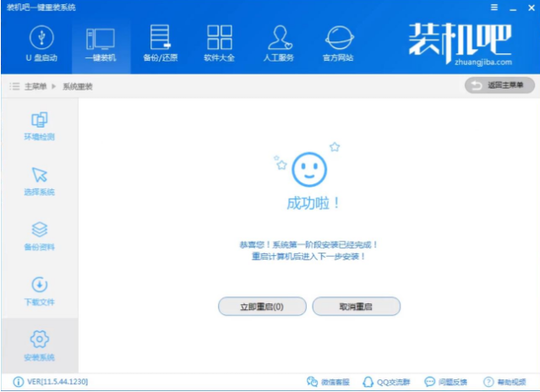
Task: Open the 人工服务 manual service tab
Action: click(279, 44)
